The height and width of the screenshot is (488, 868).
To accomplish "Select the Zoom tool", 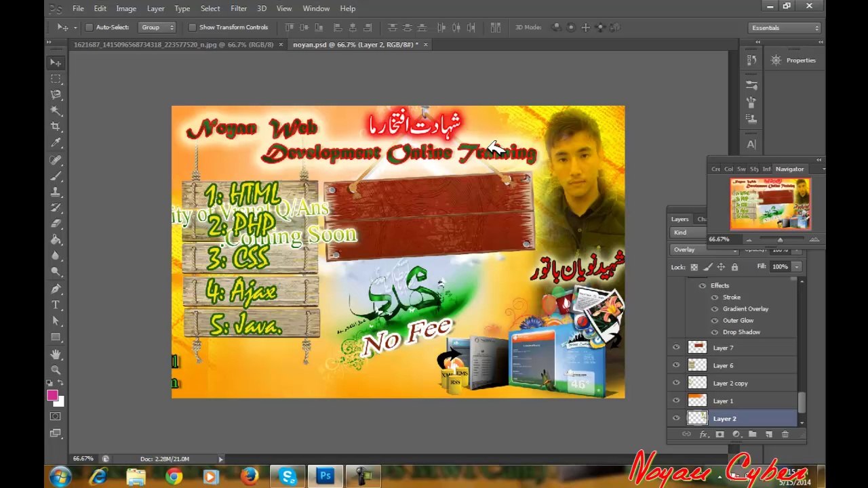I will click(x=56, y=370).
